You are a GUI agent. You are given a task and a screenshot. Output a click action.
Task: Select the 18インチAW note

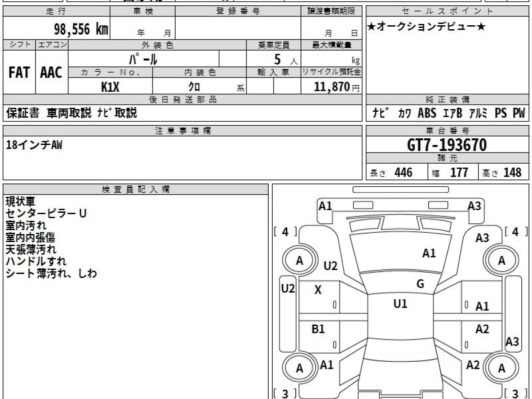tap(34, 145)
